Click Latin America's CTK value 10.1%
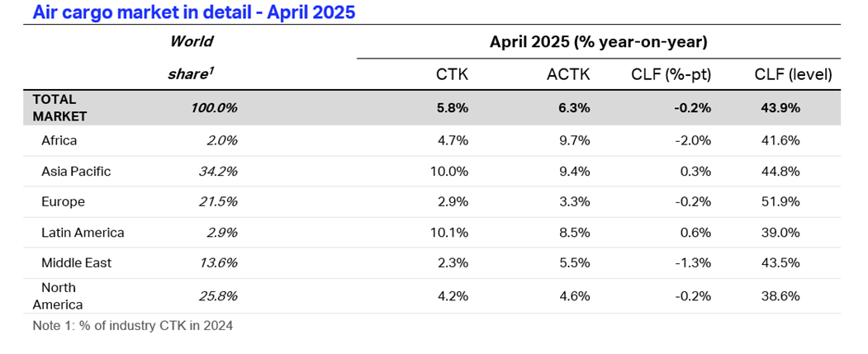The height and width of the screenshot is (354, 868). click(x=449, y=233)
